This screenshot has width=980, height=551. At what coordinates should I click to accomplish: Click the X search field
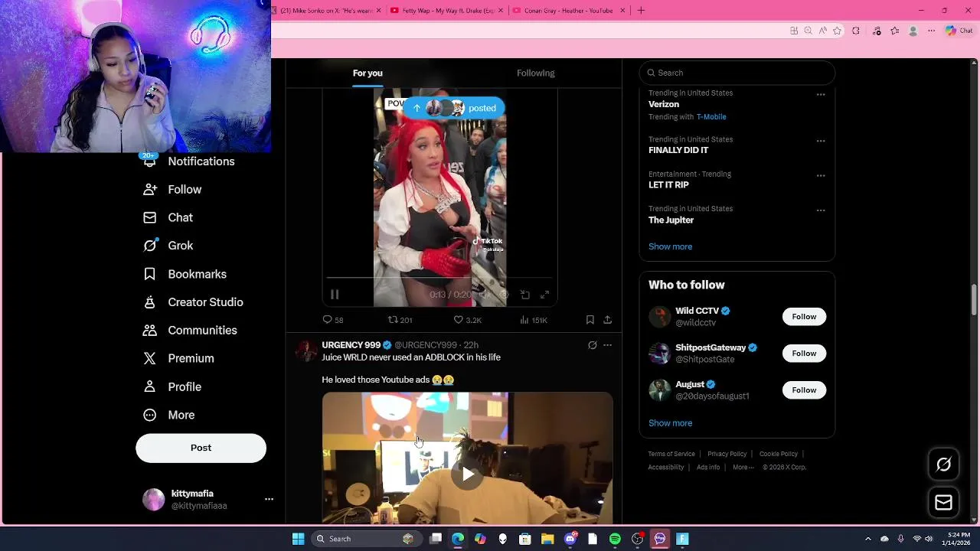pyautogui.click(x=737, y=73)
